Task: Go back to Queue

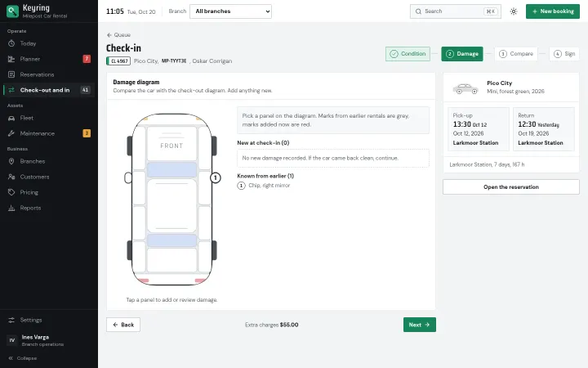Action: [x=118, y=35]
